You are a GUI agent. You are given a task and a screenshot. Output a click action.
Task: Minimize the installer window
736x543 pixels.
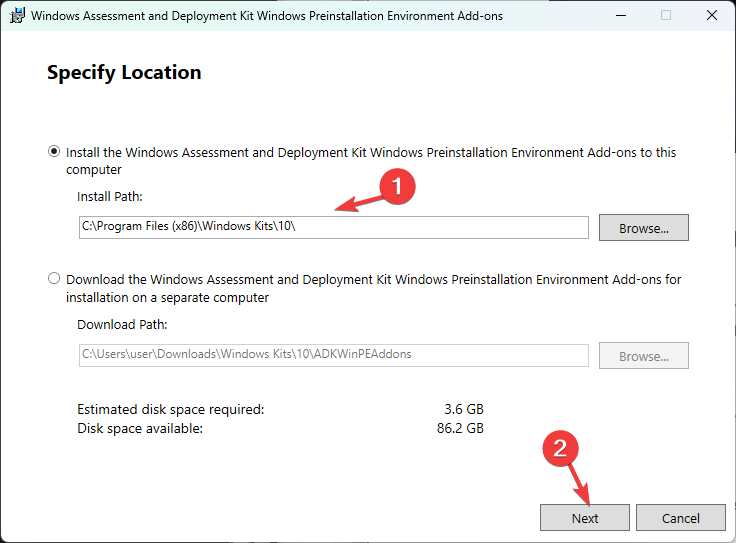pos(621,15)
